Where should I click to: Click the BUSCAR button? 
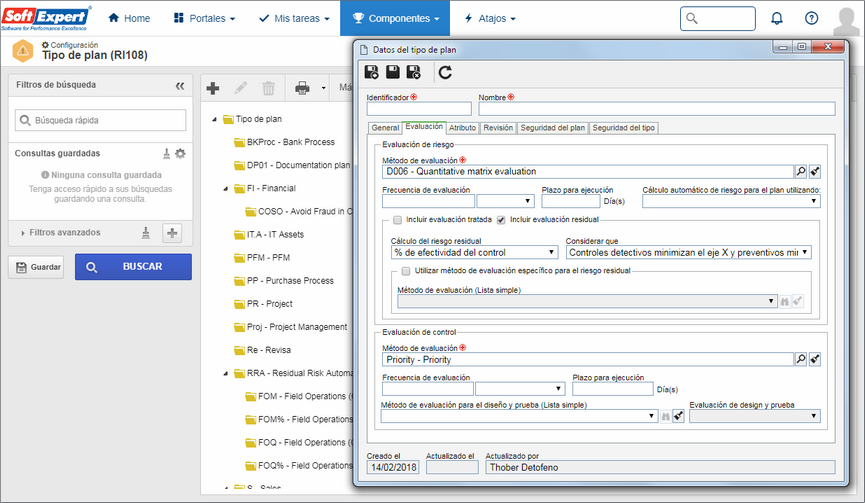pyautogui.click(x=134, y=267)
